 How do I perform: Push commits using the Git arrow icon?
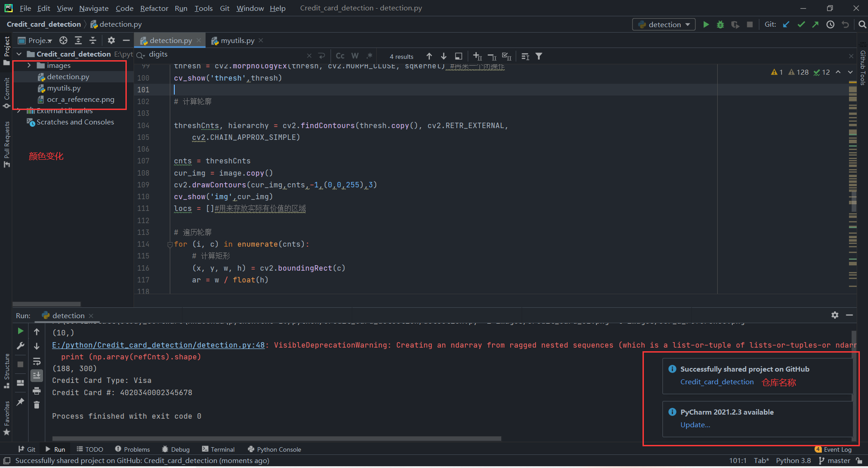point(815,24)
